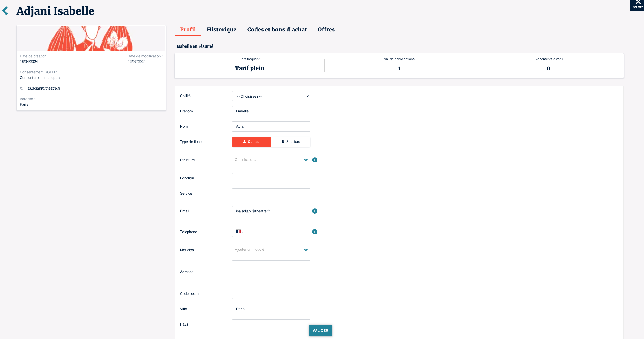Select Contact as type de fiche
The width and height of the screenshot is (644, 339).
point(251,142)
